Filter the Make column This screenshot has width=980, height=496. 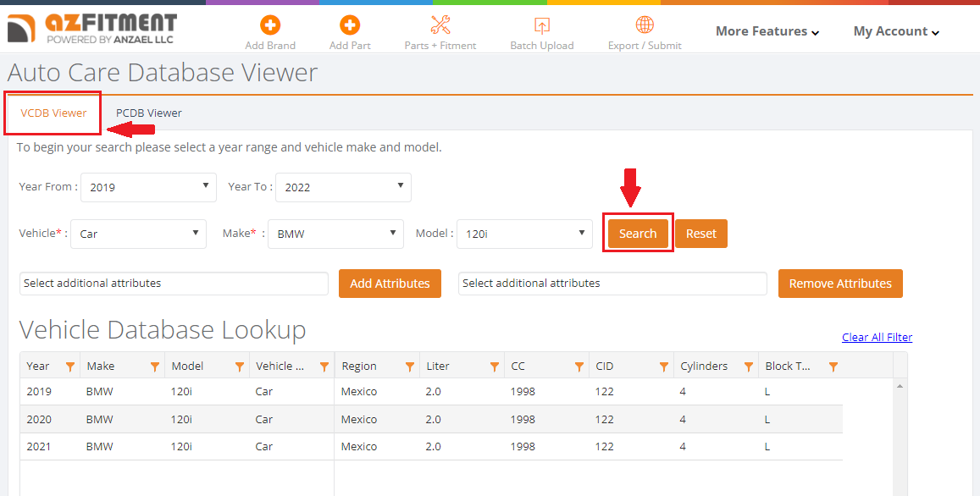click(x=155, y=366)
